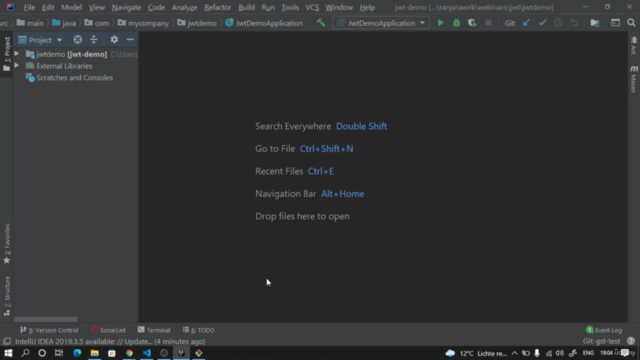
Task: Expand the jwtdemo project node
Action: click(17, 54)
